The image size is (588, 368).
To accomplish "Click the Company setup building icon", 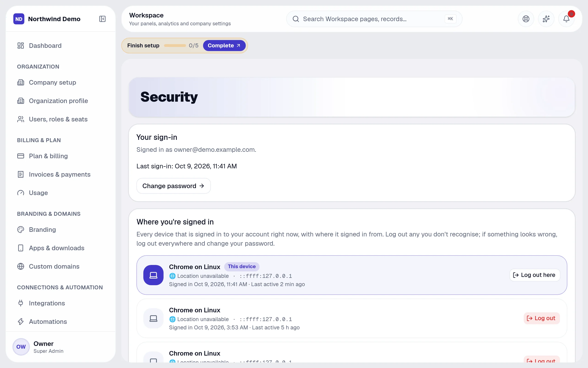I will [21, 82].
